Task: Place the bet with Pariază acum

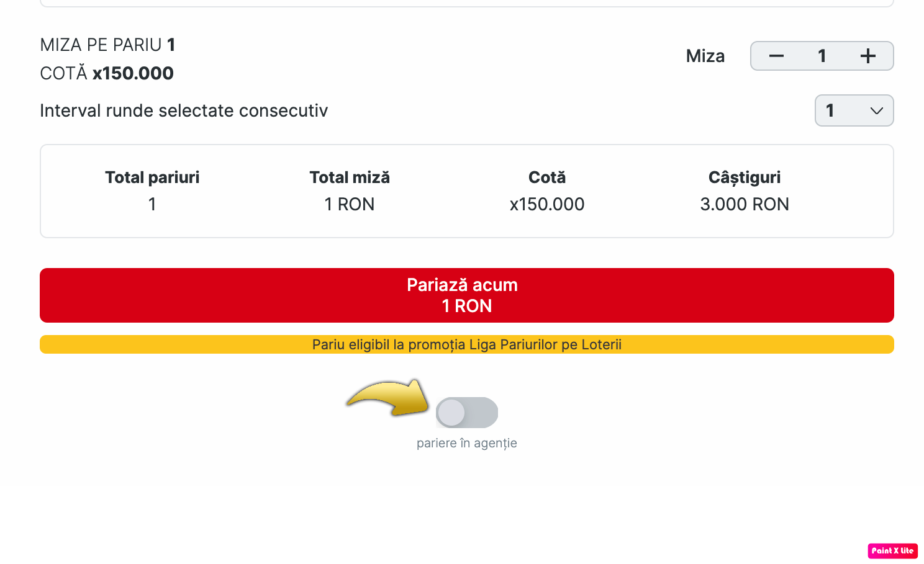Action: click(x=467, y=295)
